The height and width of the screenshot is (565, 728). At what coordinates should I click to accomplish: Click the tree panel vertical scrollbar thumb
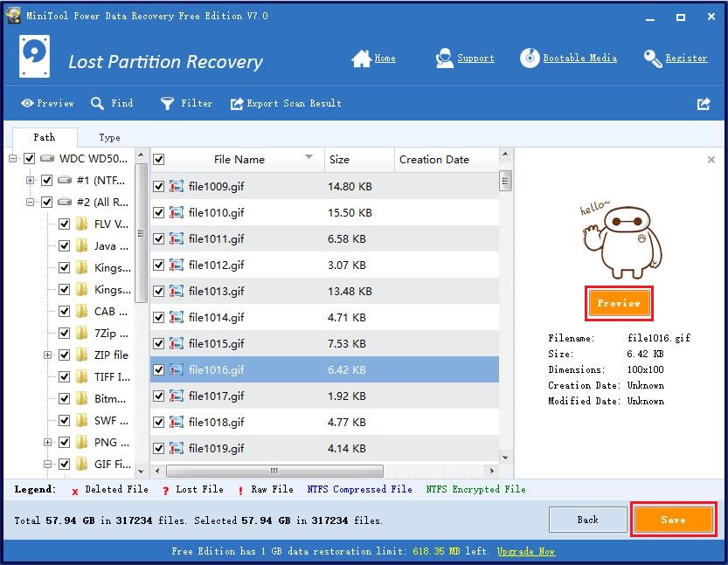click(x=142, y=233)
